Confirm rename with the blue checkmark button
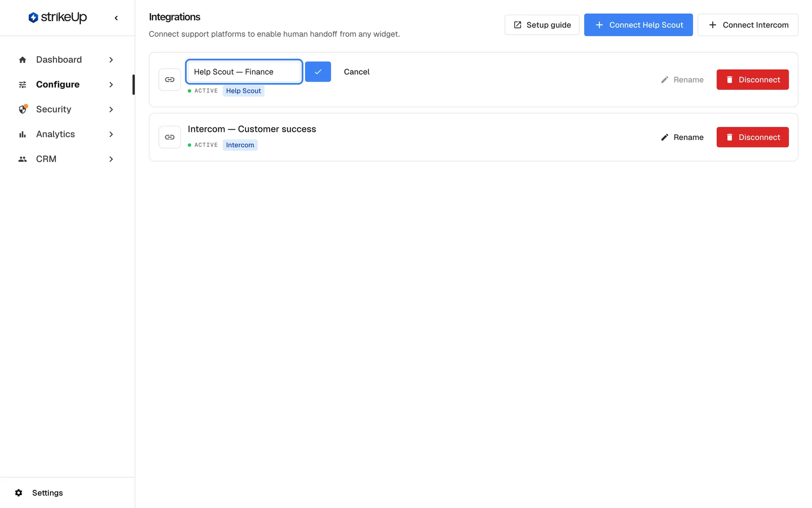Screen dimensions: 812x508 pos(318,72)
